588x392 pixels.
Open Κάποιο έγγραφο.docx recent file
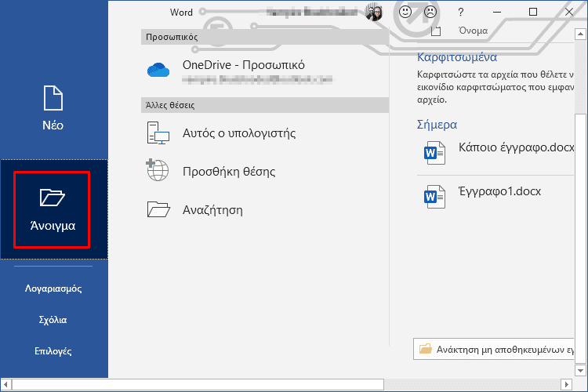495,153
